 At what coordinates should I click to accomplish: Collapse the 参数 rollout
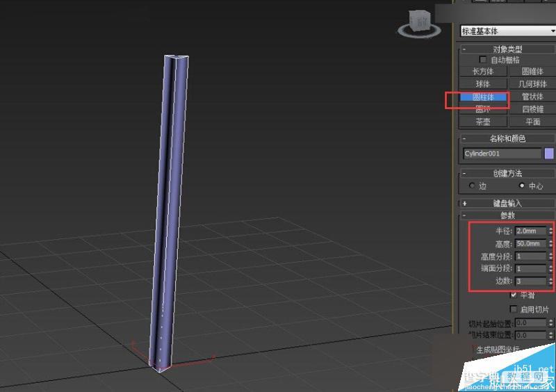tap(464, 215)
